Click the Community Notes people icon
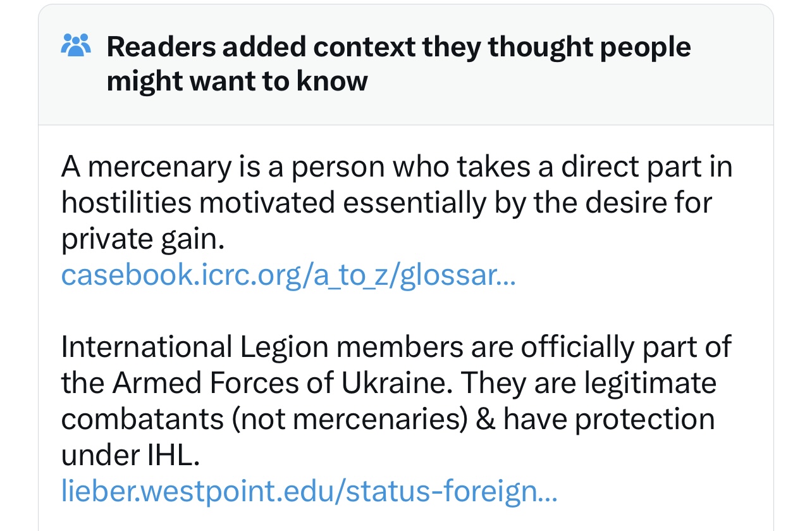812x531 pixels. tap(76, 45)
